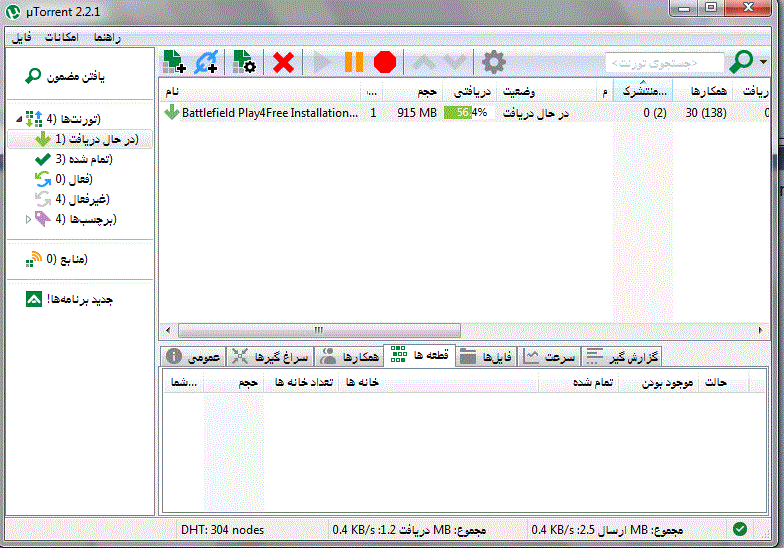The image size is (784, 548).
Task: Collapse the تورنت‌ها tree node
Action: pos(19,120)
